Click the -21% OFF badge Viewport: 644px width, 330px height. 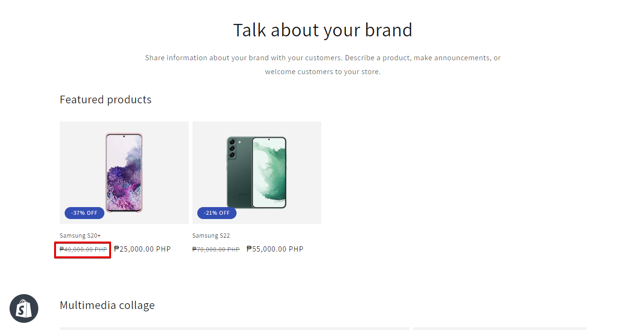[217, 213]
